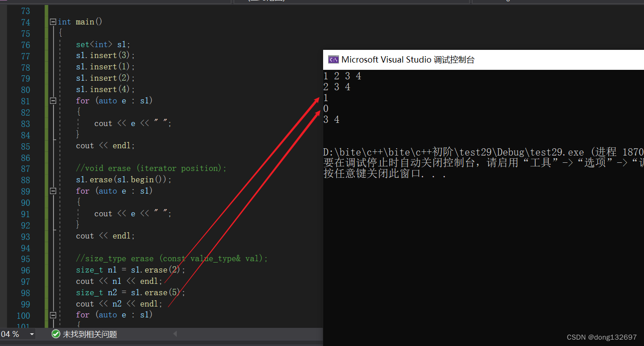Screen dimensions: 644x346
Task: Click the 按任意键关闭此窗口 console message
Action: [x=385, y=174]
